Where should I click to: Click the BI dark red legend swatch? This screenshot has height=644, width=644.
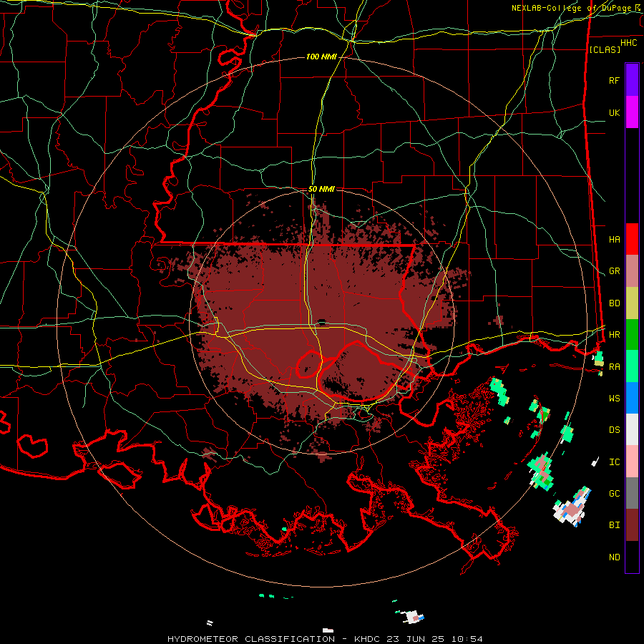[632, 525]
